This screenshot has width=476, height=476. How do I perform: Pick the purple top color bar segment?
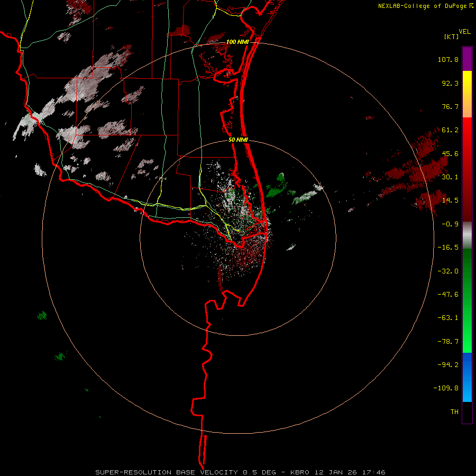[x=467, y=59]
